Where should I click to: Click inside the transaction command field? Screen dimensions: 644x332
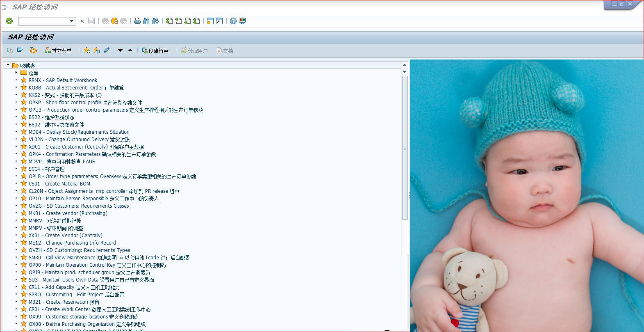pos(44,21)
